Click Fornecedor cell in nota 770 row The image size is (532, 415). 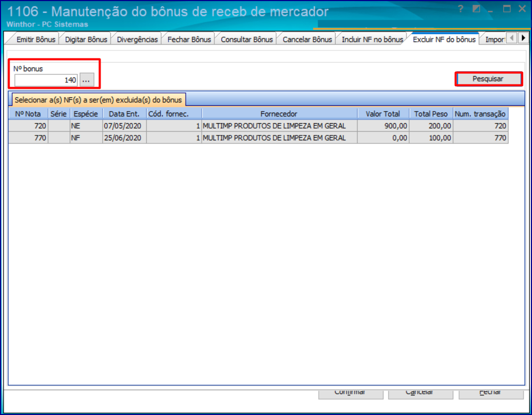tap(279, 138)
